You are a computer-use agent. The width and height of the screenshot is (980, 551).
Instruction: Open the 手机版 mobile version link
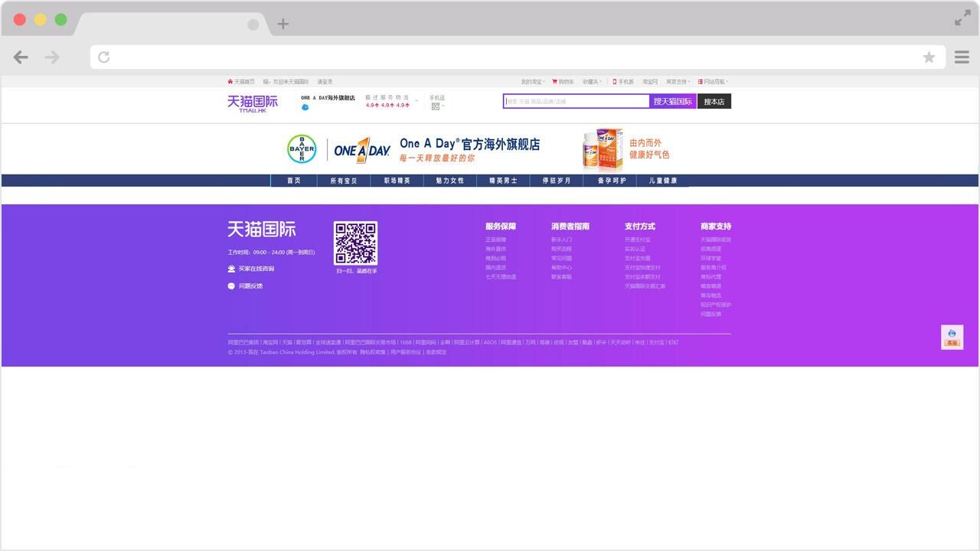click(623, 81)
